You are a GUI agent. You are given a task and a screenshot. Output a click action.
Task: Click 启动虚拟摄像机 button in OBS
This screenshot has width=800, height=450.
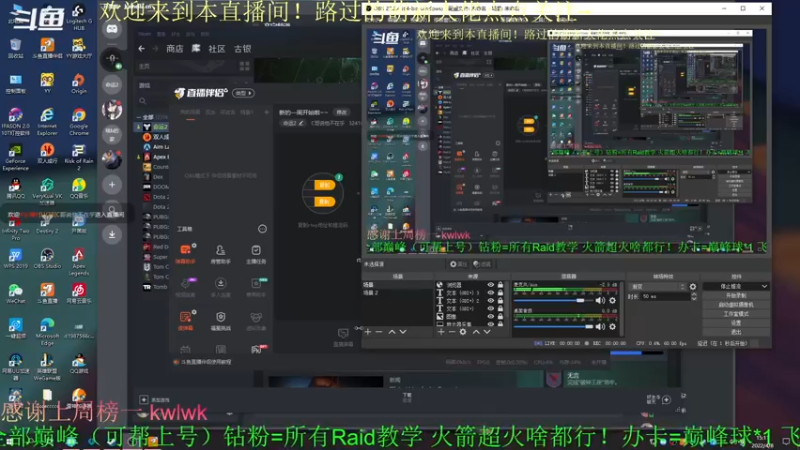click(x=736, y=305)
